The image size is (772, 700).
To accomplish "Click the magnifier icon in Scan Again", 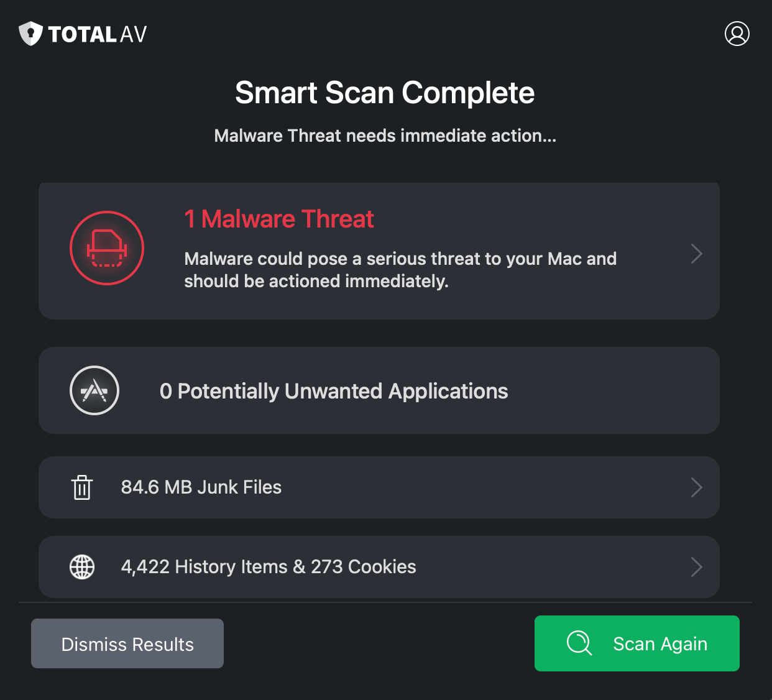I will [579, 643].
